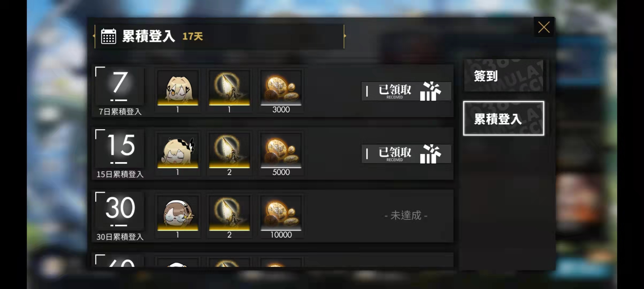The height and width of the screenshot is (289, 644).
Task: Select the 30-day brown-haired chibi reward icon
Action: [x=178, y=213]
